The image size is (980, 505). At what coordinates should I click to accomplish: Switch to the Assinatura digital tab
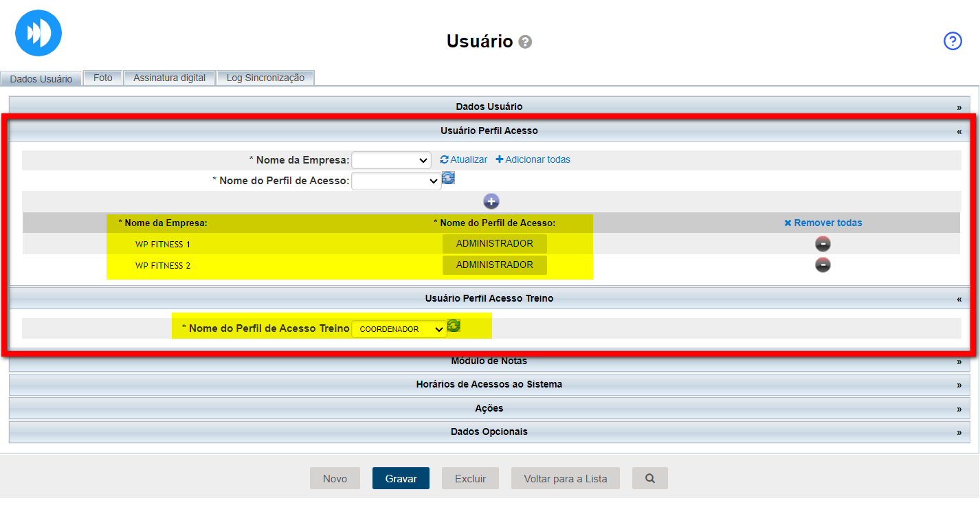[x=169, y=78]
